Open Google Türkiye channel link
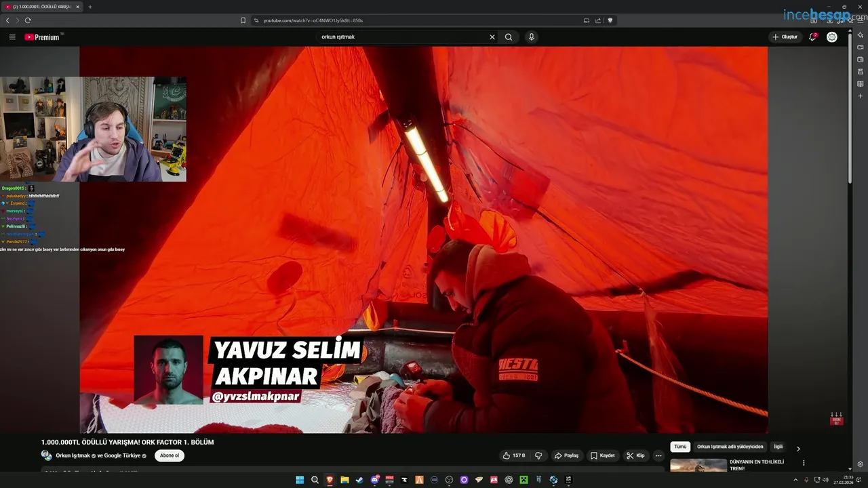The height and width of the screenshot is (488, 868). click(121, 455)
